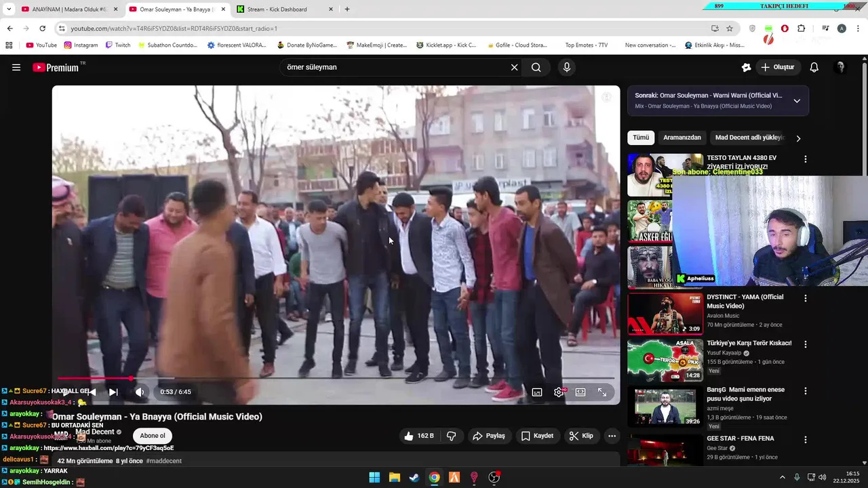Reload the page in Chrome
The width and height of the screenshot is (868, 488).
point(42,28)
